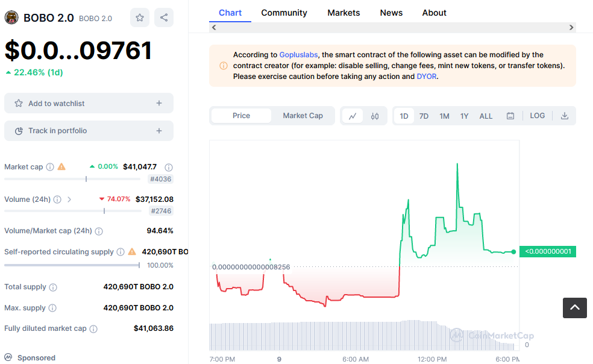Image resolution: width=593 pixels, height=364 pixels.
Task: Click the tab bar right scroll arrow
Action: tap(571, 27)
